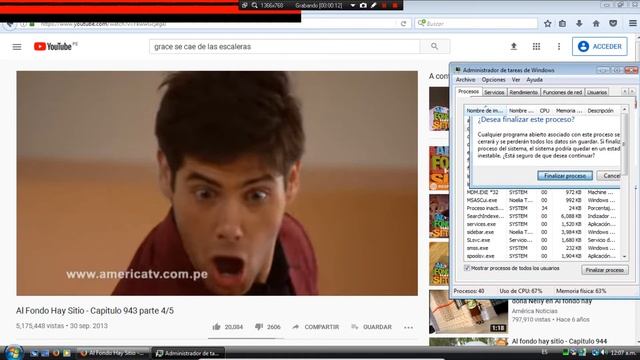Select the services.exe process row
Screen dimensions: 640x360
point(542,224)
